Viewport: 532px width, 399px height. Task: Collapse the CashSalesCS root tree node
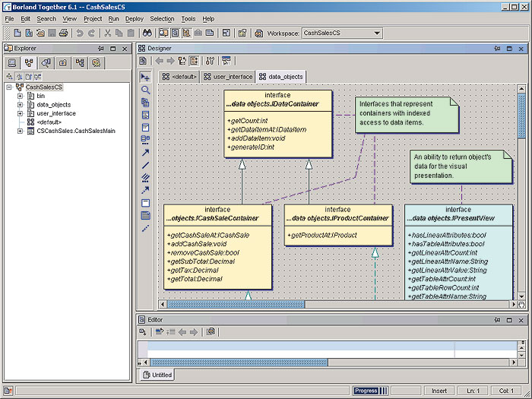tap(9, 87)
